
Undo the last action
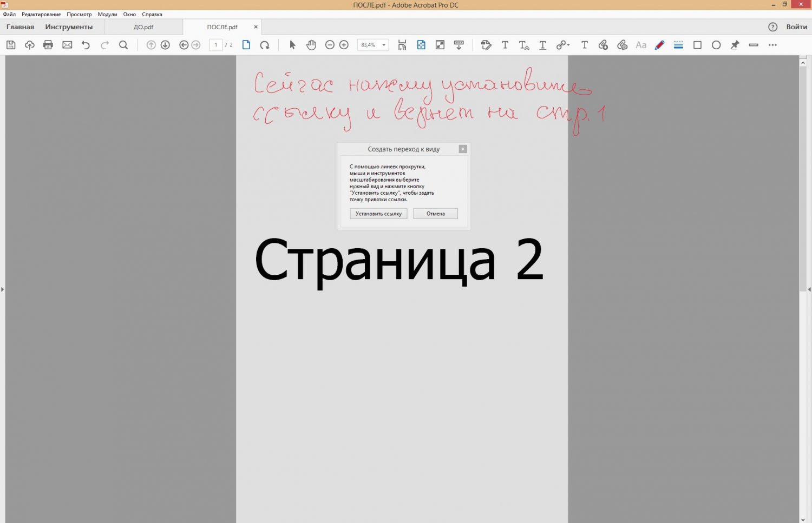point(86,45)
